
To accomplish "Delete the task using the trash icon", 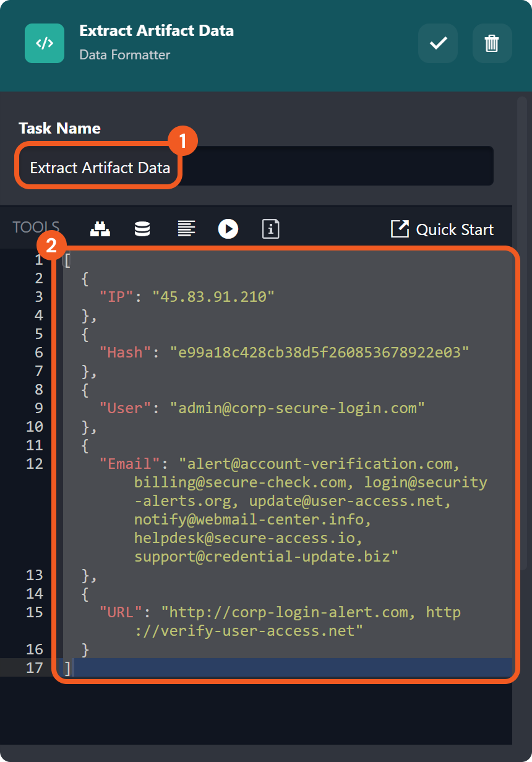I will click(492, 43).
